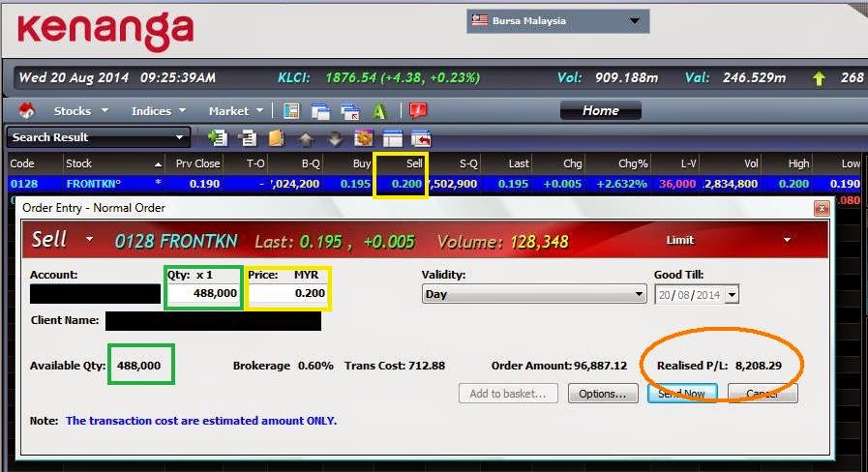Click the Kenanga logo
This screenshot has height=472, width=868.
click(105, 32)
